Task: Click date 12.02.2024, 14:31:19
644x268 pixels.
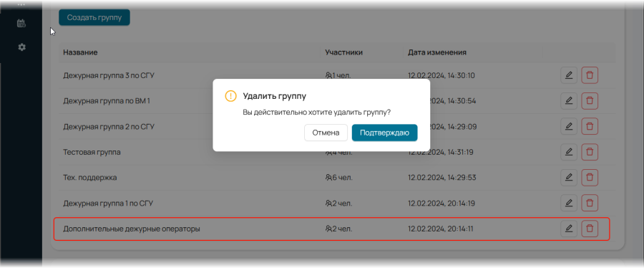Action: pyautogui.click(x=441, y=152)
